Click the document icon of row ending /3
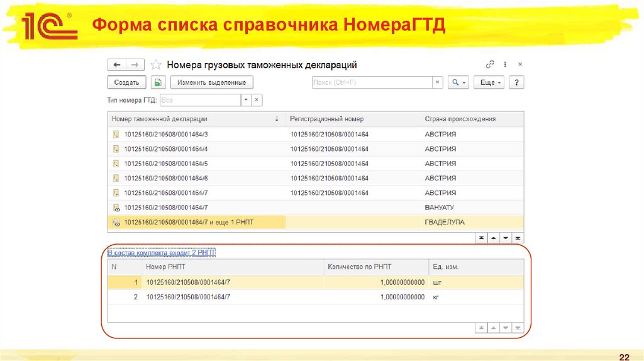Viewport: 644px width, 361px height. 116,135
